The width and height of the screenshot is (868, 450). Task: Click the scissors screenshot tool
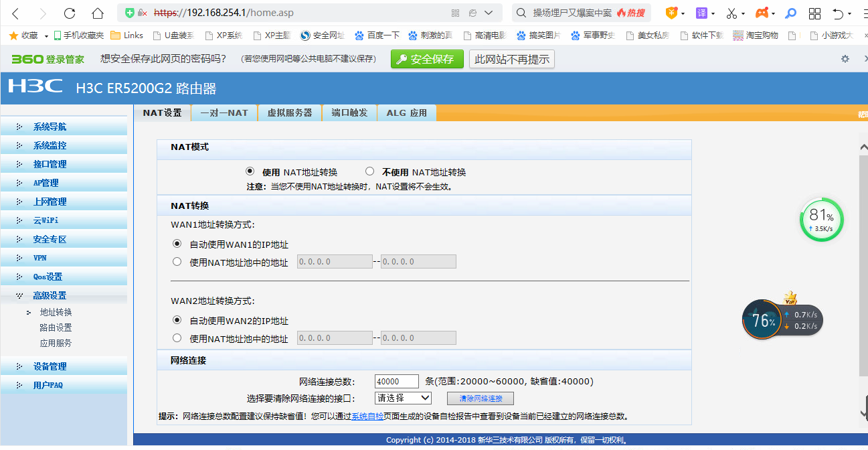point(731,13)
